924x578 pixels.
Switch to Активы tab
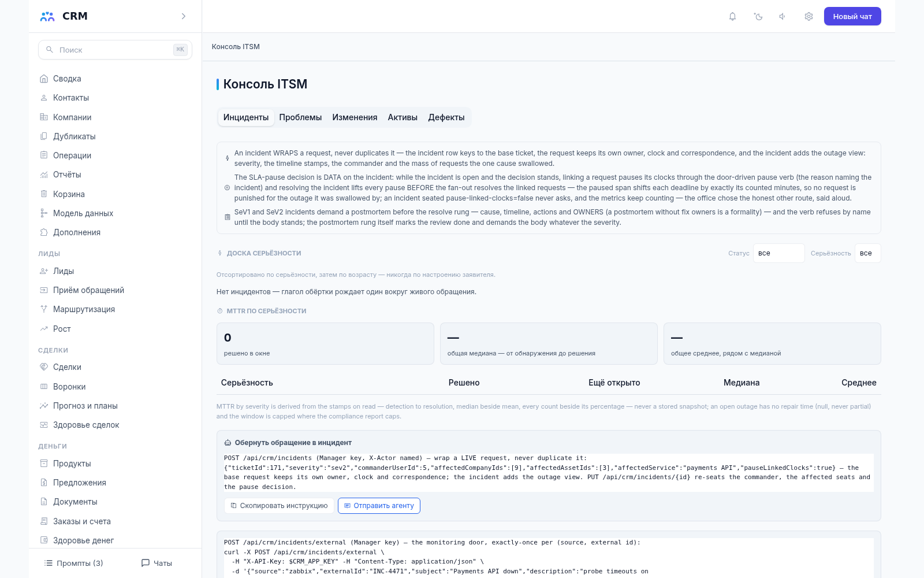pos(403,117)
